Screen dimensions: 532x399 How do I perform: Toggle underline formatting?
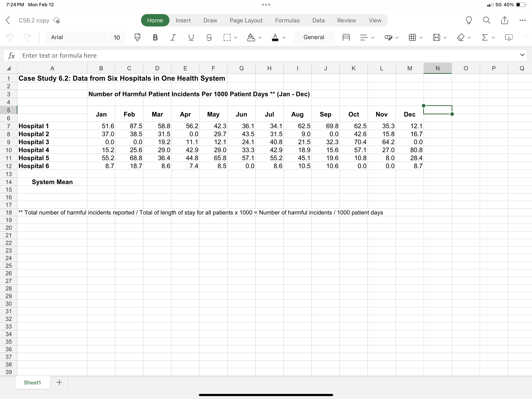pyautogui.click(x=191, y=37)
